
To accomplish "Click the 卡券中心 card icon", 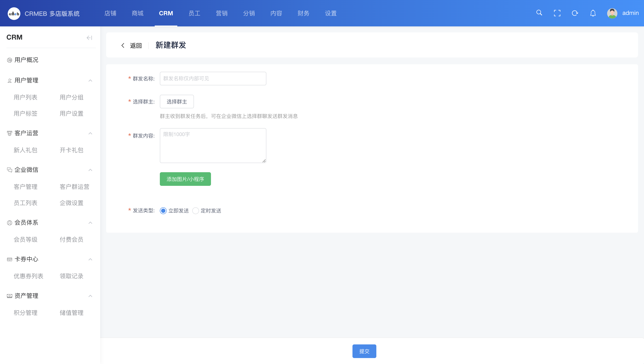I will click(10, 259).
